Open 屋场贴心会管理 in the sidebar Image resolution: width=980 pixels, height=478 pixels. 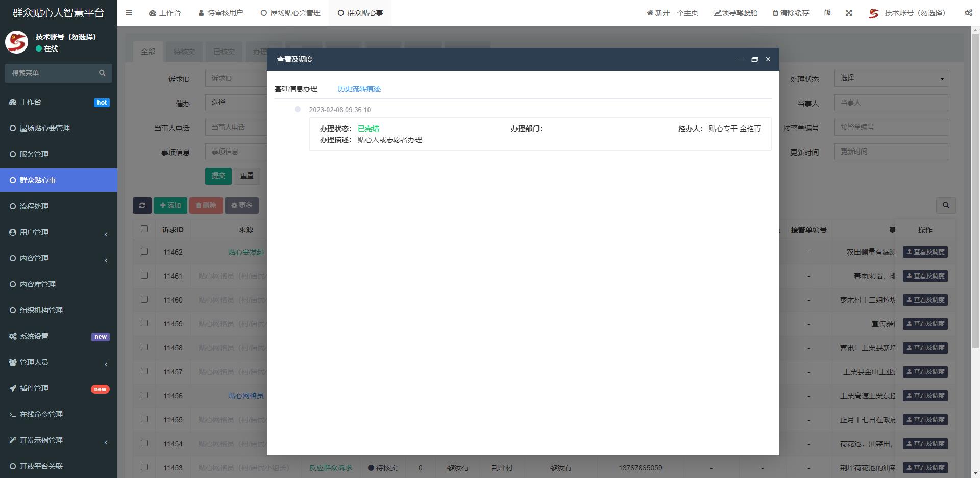(x=59, y=128)
